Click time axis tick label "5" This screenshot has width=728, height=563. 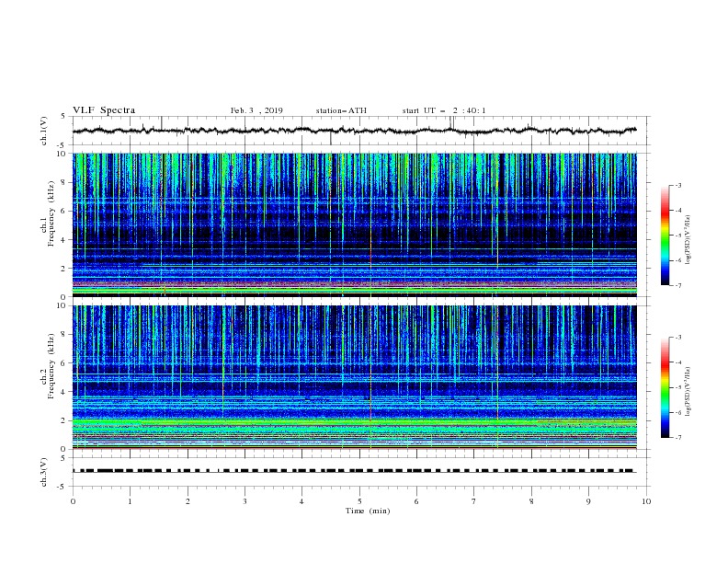[359, 501]
